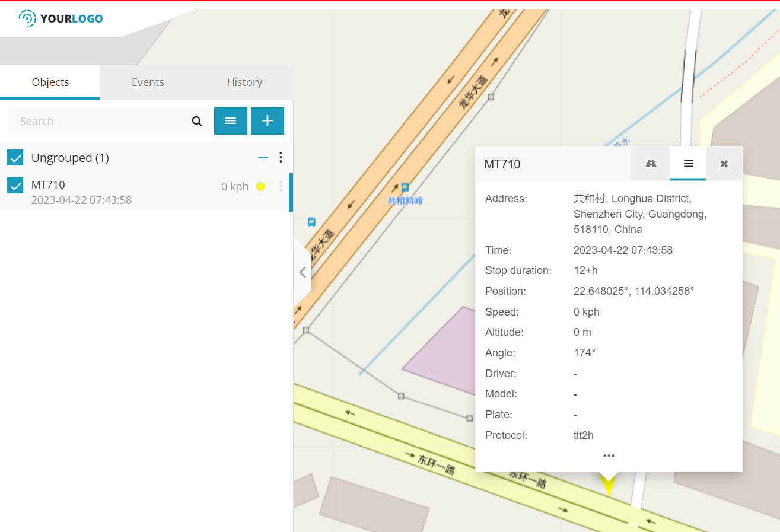The height and width of the screenshot is (532, 780).
Task: Close the MT710 information popup
Action: click(x=723, y=164)
